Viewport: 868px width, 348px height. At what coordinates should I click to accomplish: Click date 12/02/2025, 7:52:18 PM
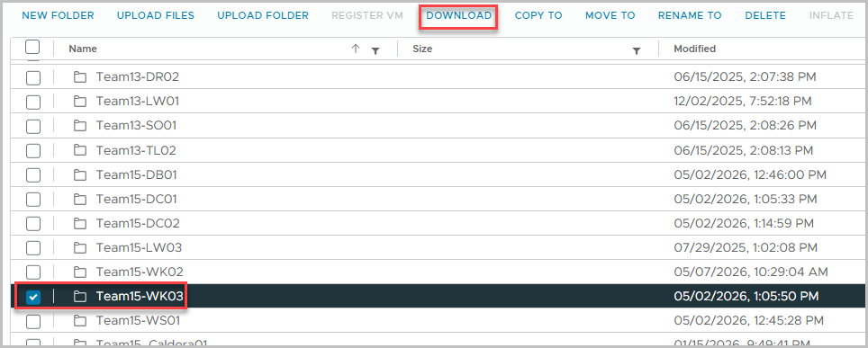point(743,102)
